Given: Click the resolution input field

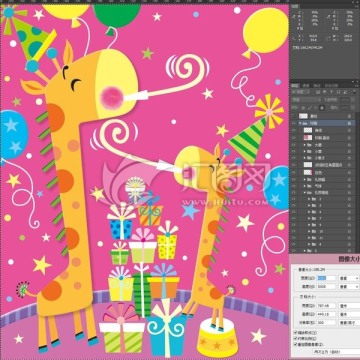Looking at the screenshot, I should [326, 322].
